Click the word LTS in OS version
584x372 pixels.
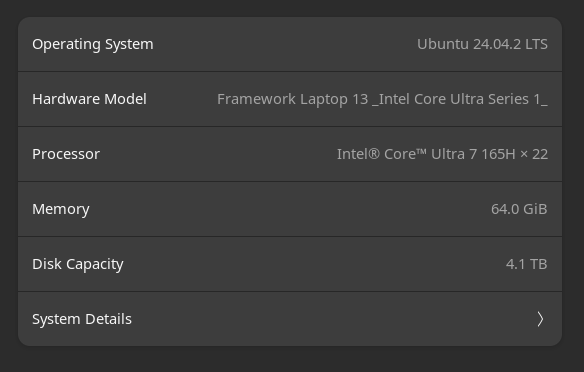(x=536, y=44)
